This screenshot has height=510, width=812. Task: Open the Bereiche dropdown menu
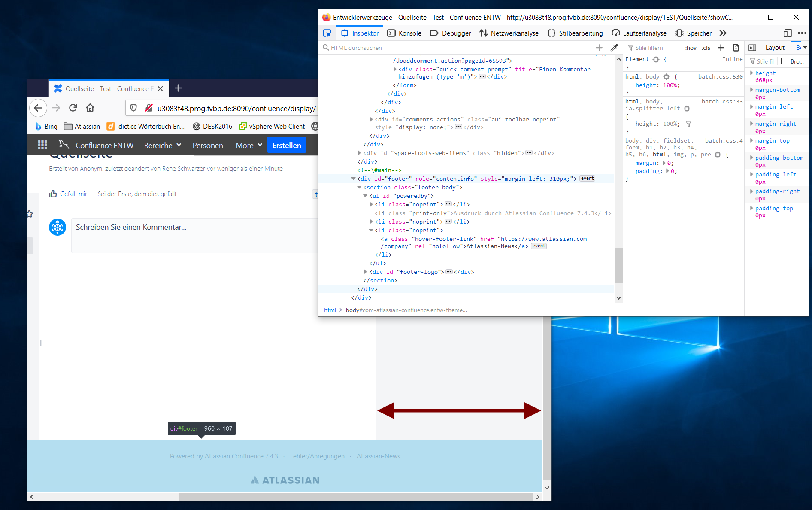tap(163, 146)
